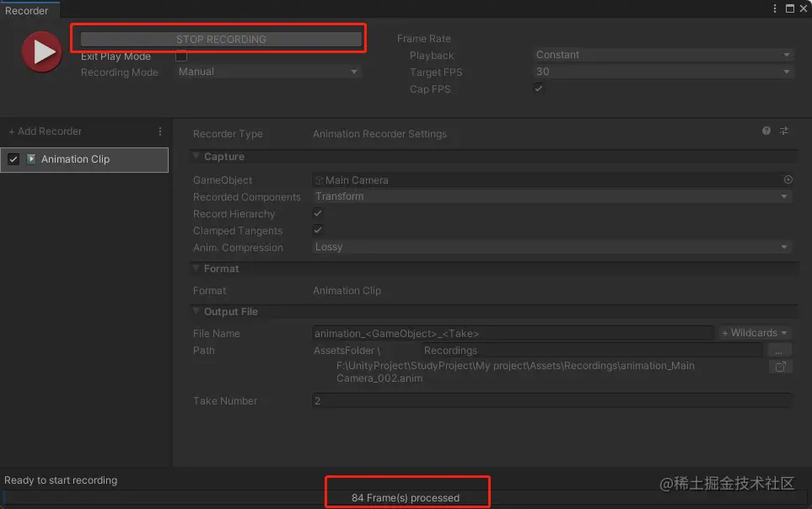Image resolution: width=812 pixels, height=509 pixels.
Task: Click the STOP RECORDING button
Action: pos(221,40)
